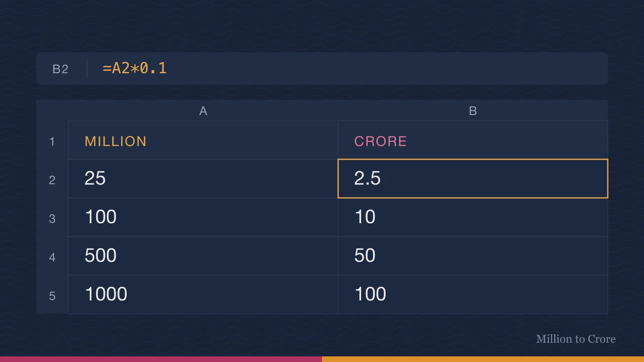Select row 4 header
Viewport: 644px width, 362px height.
(52, 257)
